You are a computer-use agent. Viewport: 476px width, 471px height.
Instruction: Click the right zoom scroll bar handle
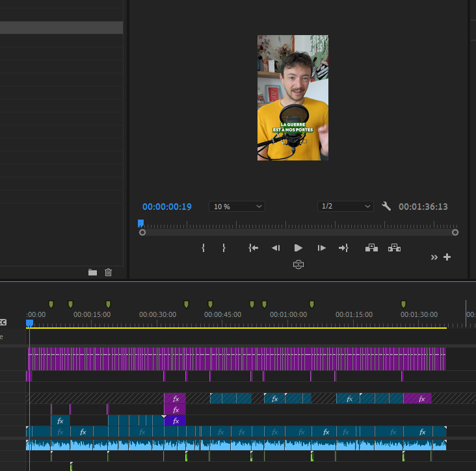click(x=455, y=233)
